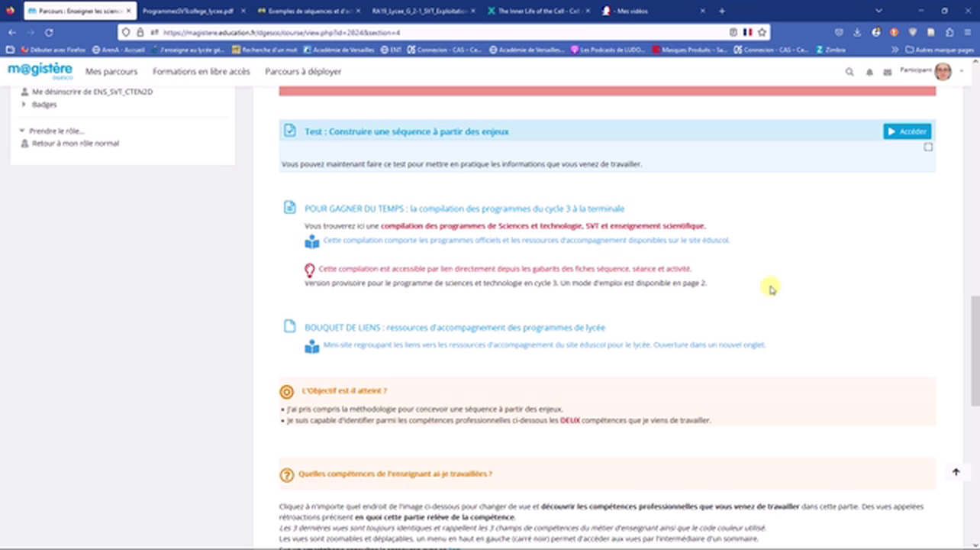The height and width of the screenshot is (550, 980).
Task: Open the BOUQUET DE LIENS resource link
Action: [454, 327]
